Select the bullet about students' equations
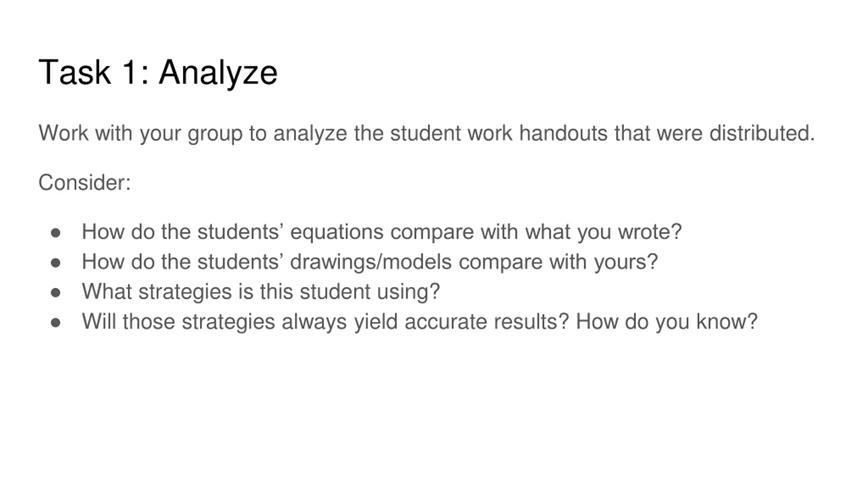 click(381, 232)
